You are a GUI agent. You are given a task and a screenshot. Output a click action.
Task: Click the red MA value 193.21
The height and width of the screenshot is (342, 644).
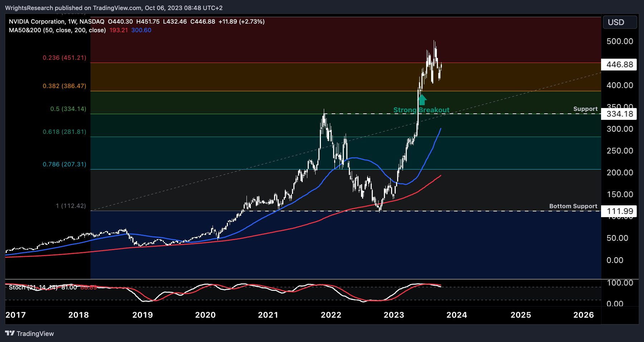point(118,30)
